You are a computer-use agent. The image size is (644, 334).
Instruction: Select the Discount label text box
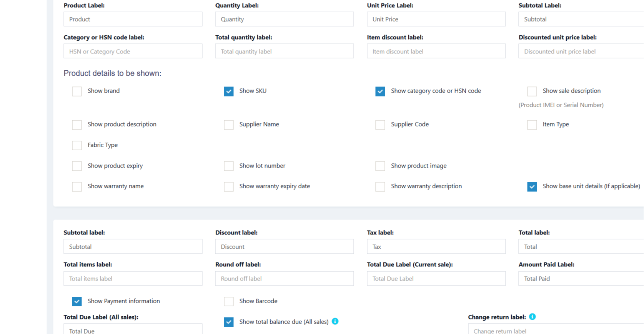284,247
